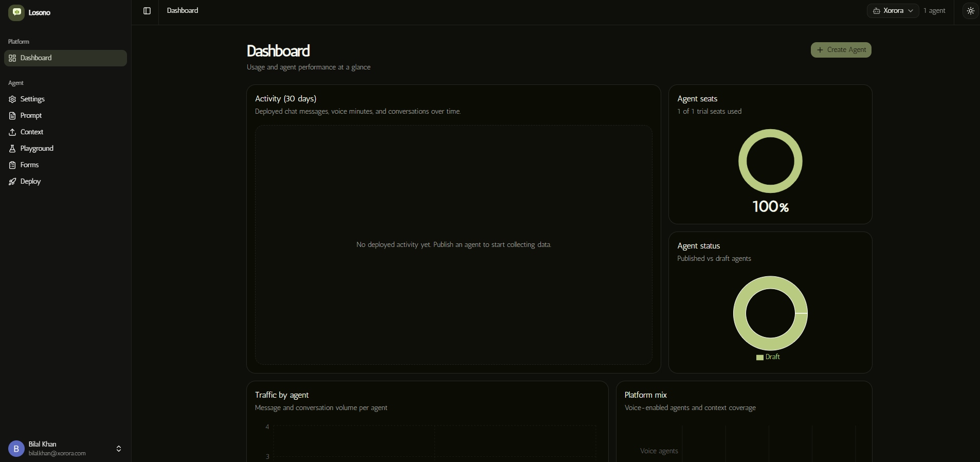980x462 pixels.
Task: Click the Traffic by agent heading
Action: click(x=282, y=395)
